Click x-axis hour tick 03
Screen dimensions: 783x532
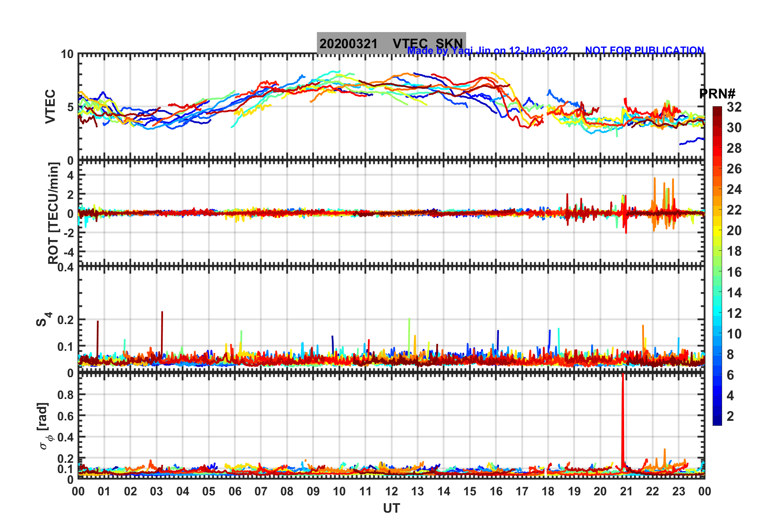[x=156, y=492]
